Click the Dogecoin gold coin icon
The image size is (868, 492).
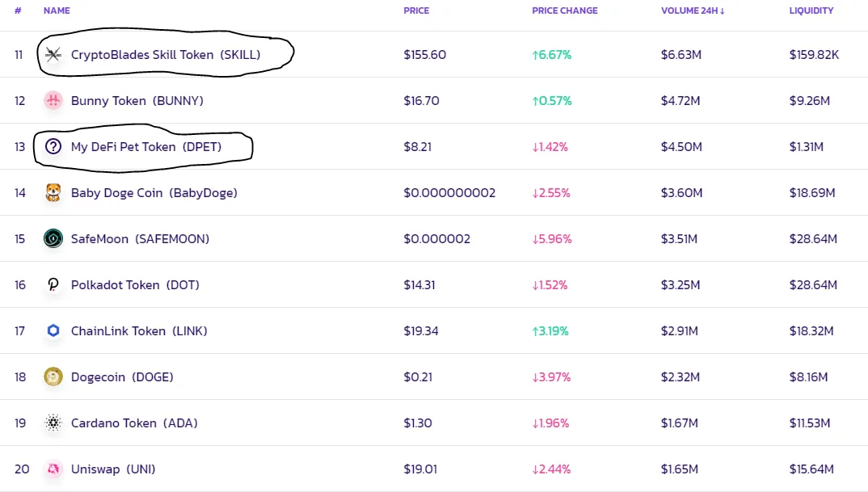53,377
